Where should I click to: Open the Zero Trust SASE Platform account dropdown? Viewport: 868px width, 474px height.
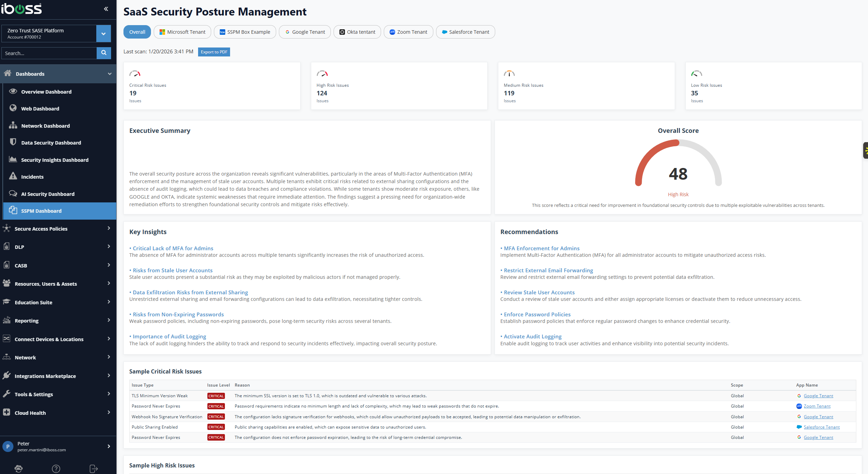[103, 33]
